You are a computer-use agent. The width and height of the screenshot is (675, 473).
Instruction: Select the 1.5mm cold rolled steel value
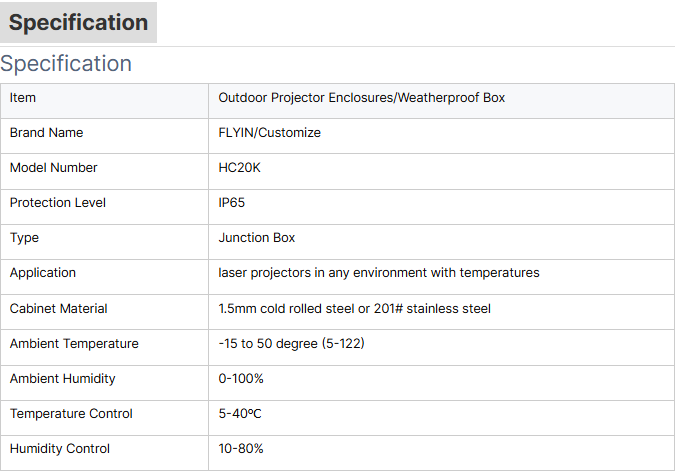coord(354,309)
